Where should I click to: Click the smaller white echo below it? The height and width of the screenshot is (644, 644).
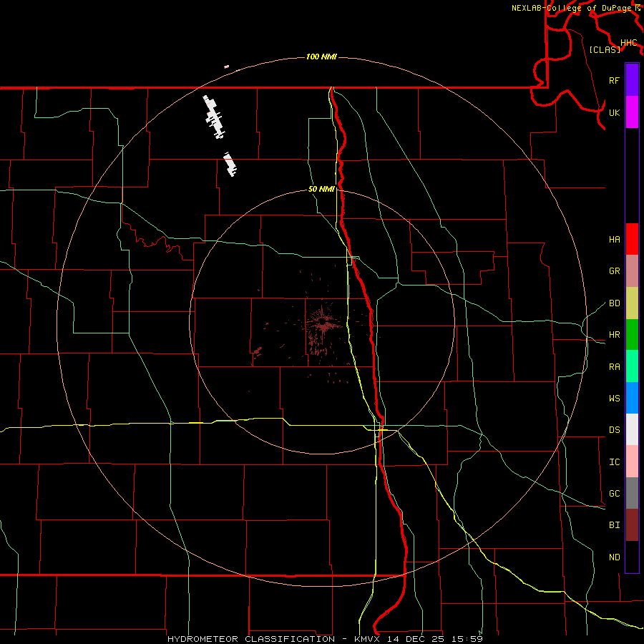click(230, 164)
